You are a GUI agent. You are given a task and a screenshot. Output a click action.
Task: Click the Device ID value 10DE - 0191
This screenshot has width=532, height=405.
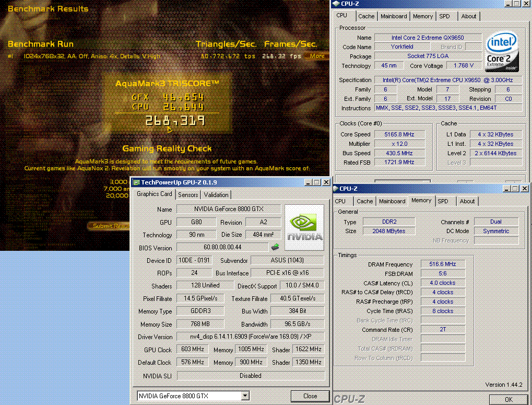point(194,260)
